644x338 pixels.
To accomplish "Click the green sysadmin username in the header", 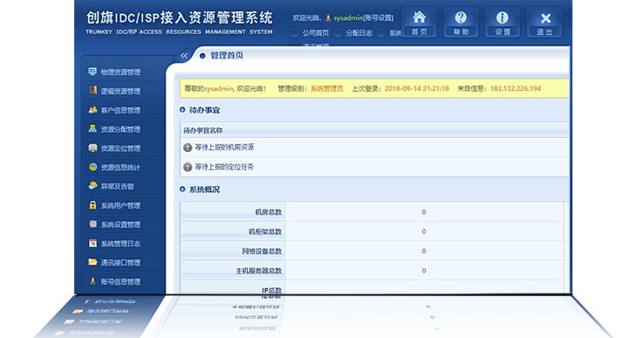I will tap(348, 17).
